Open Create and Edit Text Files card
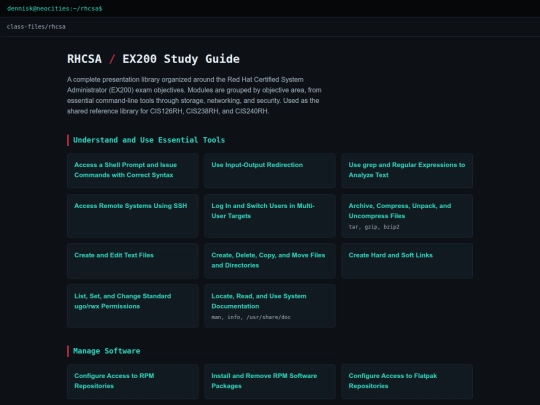Image resolution: width=540 pixels, height=405 pixels. coord(133,261)
